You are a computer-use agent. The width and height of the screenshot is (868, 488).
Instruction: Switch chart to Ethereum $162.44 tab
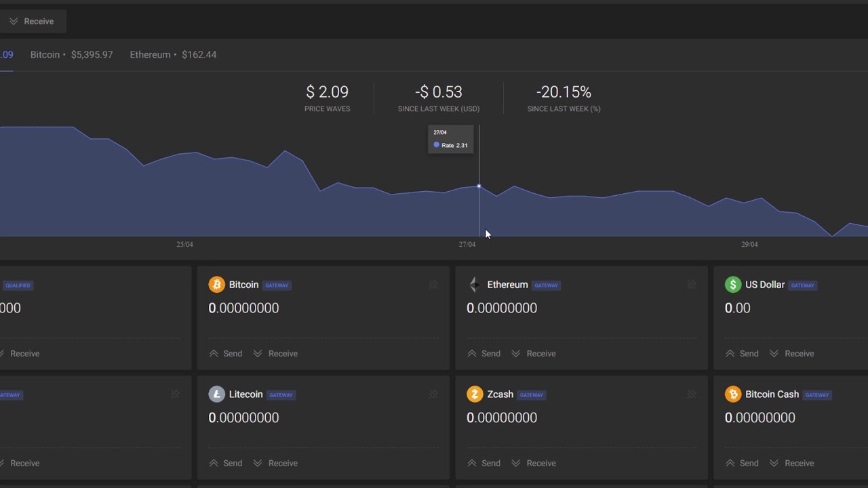pos(173,55)
